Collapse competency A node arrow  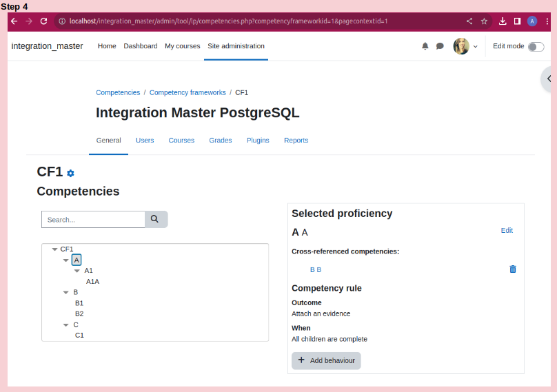[x=65, y=260]
